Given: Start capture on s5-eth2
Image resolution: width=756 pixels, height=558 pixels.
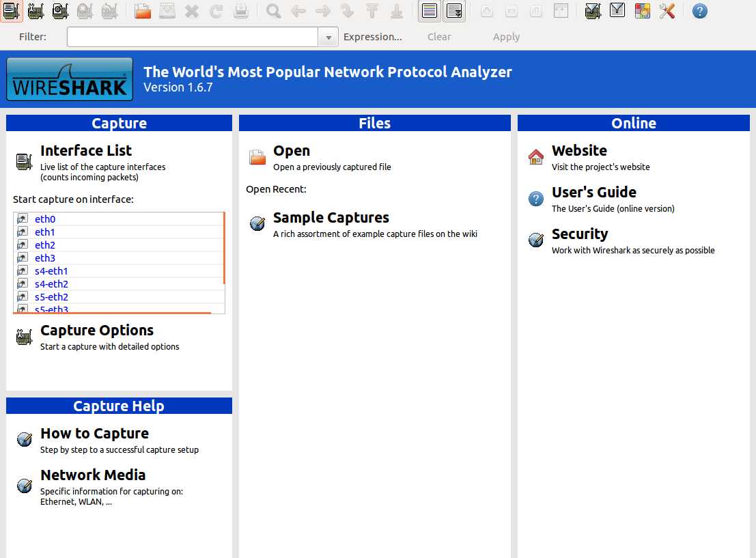Looking at the screenshot, I should pos(51,297).
